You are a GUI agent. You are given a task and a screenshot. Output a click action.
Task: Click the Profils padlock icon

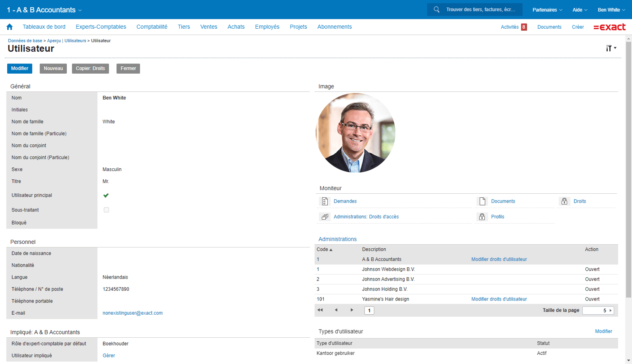coord(482,217)
